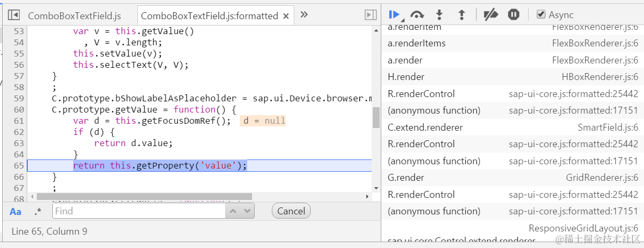
Task: Open SmartField.js:6 source link
Action: [608, 127]
